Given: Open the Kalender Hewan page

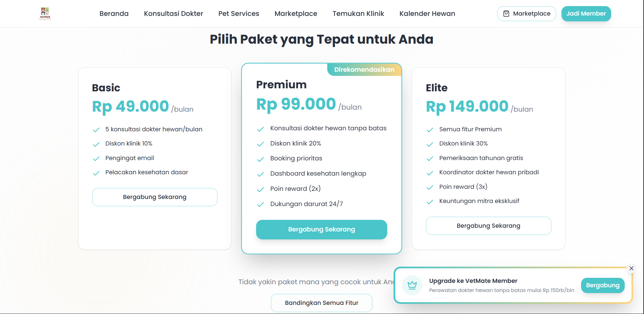Looking at the screenshot, I should (427, 14).
